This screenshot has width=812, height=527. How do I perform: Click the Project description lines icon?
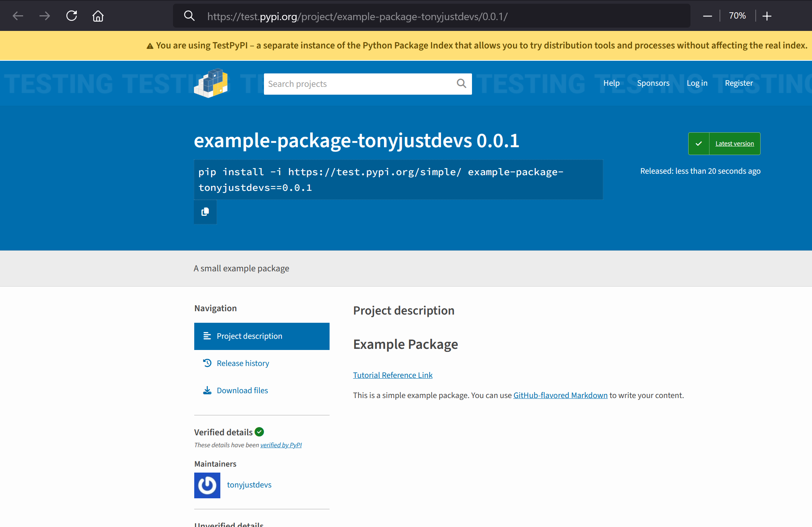tap(207, 336)
